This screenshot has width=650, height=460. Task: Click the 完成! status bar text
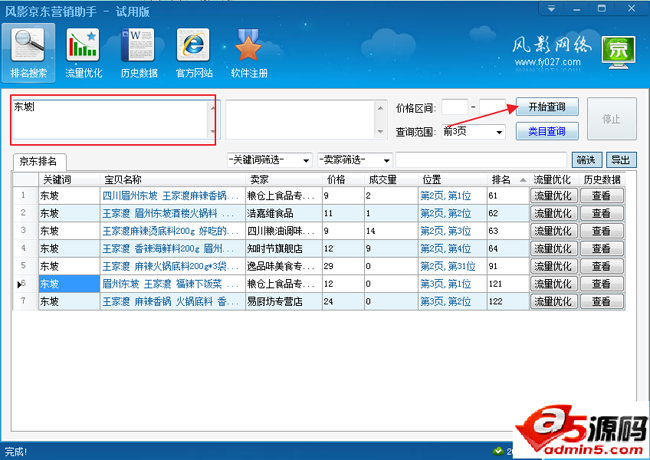pyautogui.click(x=15, y=452)
